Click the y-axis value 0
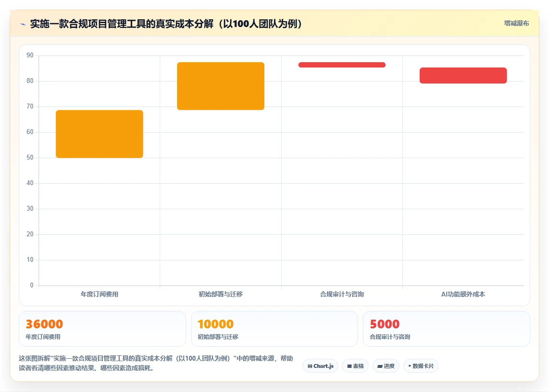This screenshot has height=392, width=549. [x=32, y=285]
